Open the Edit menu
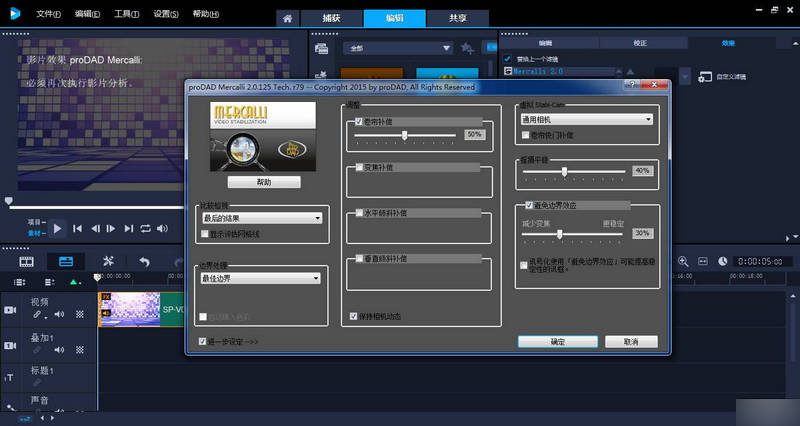 click(x=87, y=14)
